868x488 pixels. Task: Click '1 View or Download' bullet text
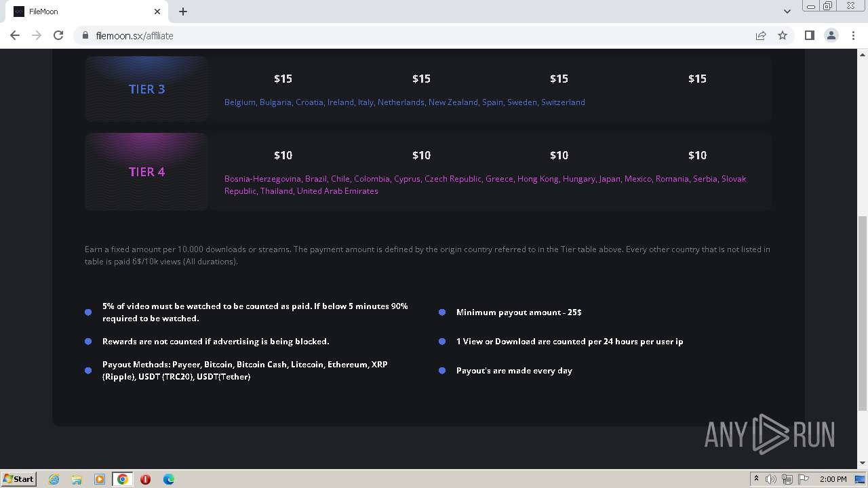tap(570, 342)
